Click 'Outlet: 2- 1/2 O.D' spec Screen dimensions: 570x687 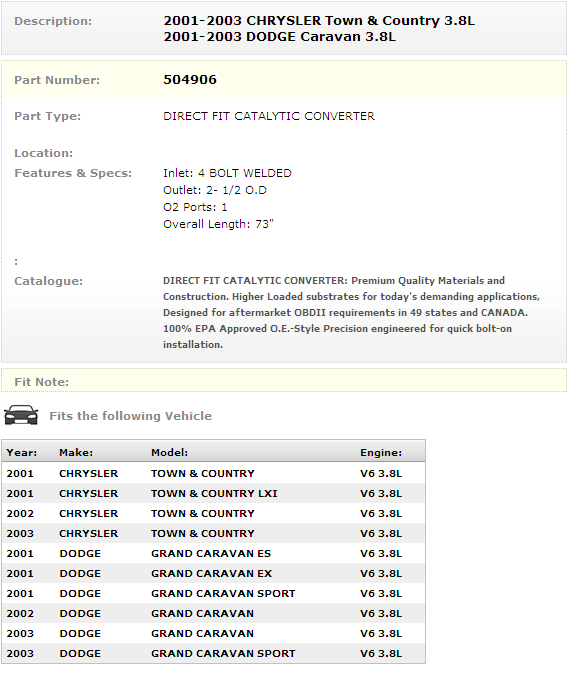(x=215, y=190)
